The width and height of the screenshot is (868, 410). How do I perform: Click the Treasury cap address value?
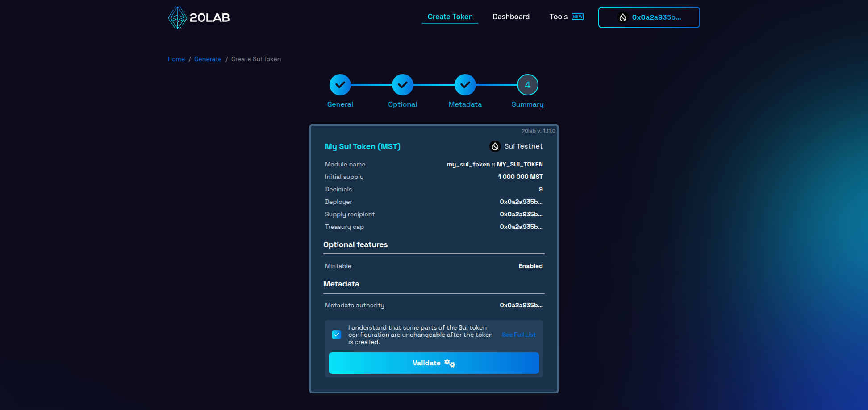pyautogui.click(x=521, y=227)
